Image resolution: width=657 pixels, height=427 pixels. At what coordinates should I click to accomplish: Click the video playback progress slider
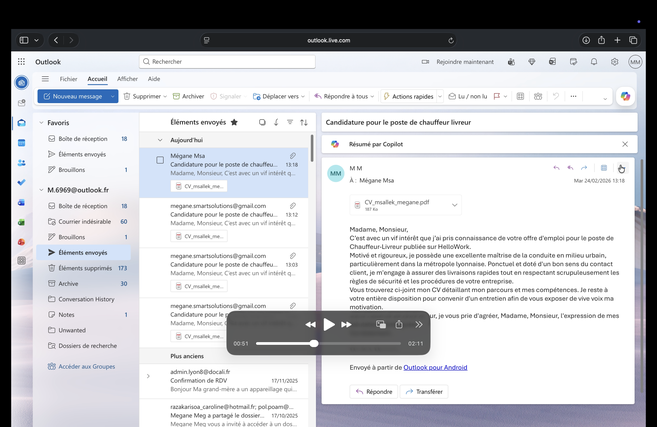pos(314,343)
